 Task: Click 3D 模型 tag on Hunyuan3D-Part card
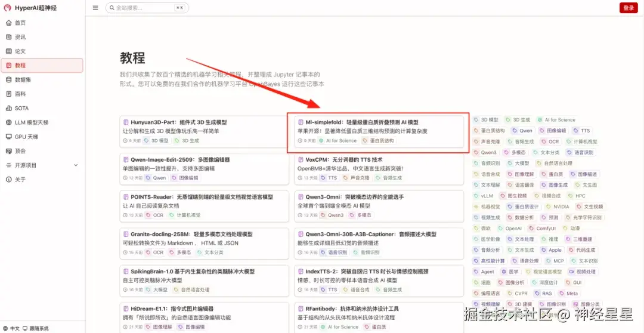pyautogui.click(x=157, y=141)
